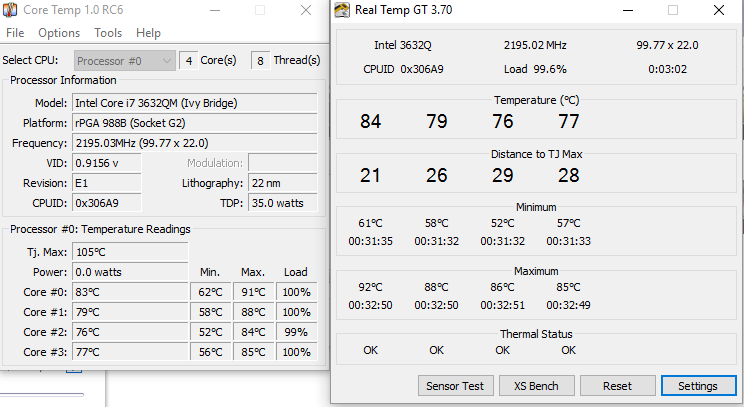The height and width of the screenshot is (407, 744).
Task: Click the 2195.02 MHz reading in Real Temp
Action: [535, 45]
